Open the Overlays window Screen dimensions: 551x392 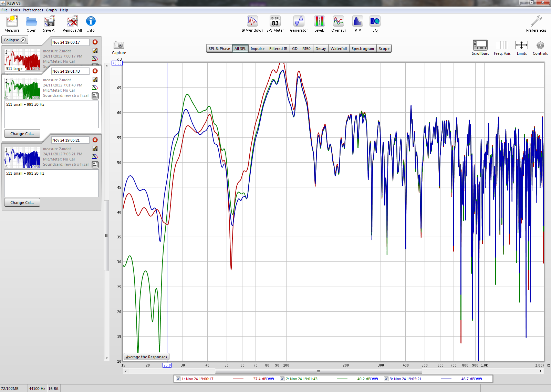click(339, 22)
